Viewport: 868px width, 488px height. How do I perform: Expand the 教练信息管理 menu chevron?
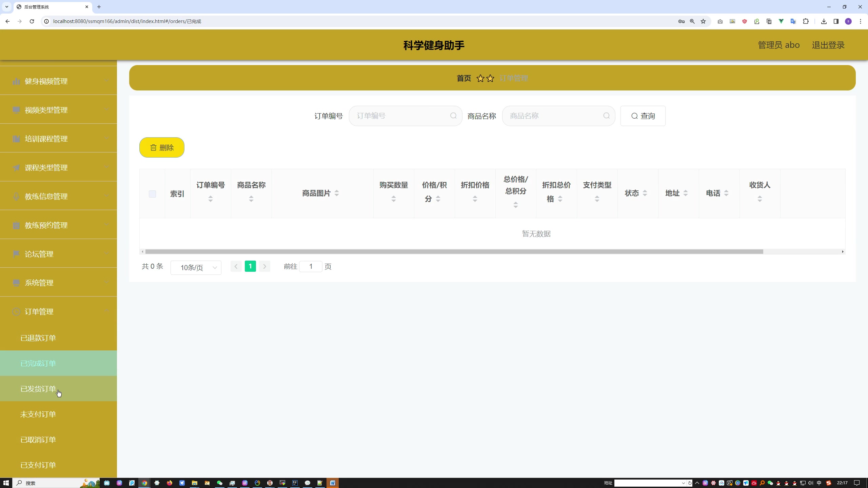point(107,196)
